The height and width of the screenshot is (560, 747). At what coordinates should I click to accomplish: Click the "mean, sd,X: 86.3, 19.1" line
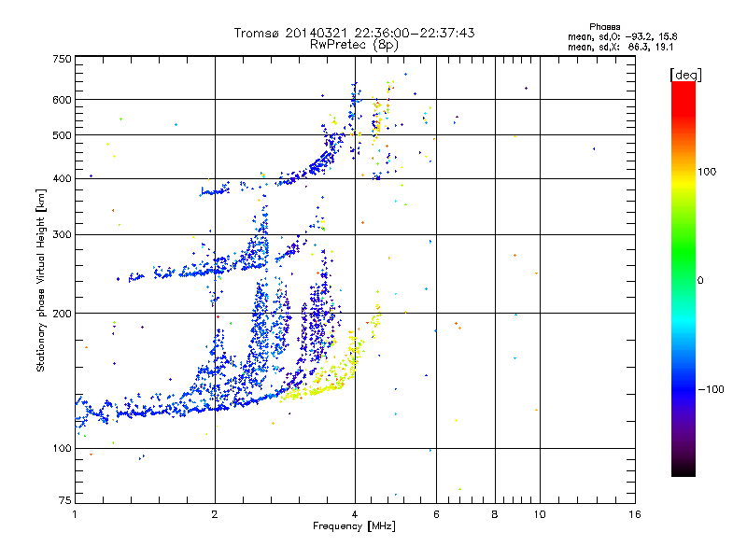(x=620, y=47)
